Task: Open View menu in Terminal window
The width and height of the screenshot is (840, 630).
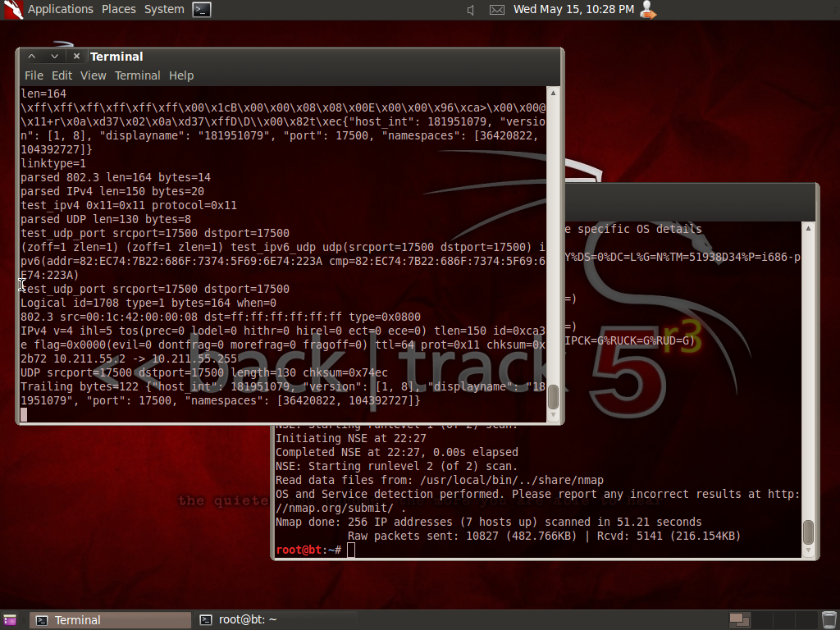Action: pyautogui.click(x=94, y=75)
